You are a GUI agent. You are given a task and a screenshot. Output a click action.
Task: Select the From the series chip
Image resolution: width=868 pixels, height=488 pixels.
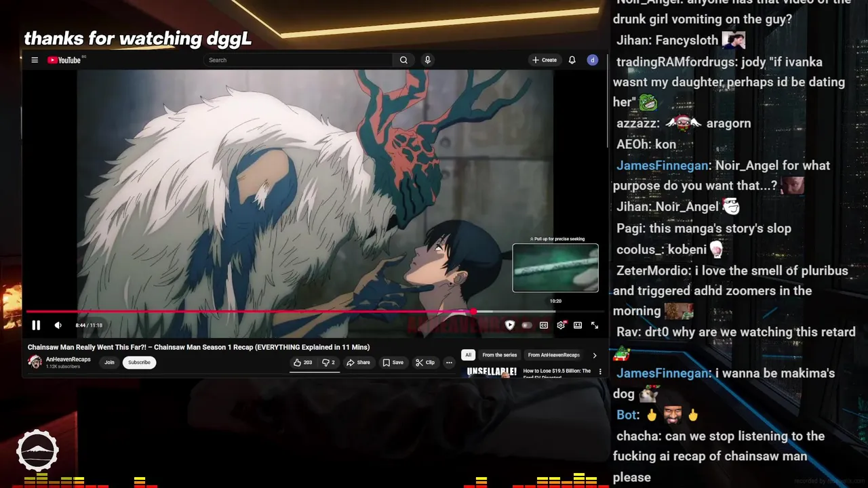point(500,355)
